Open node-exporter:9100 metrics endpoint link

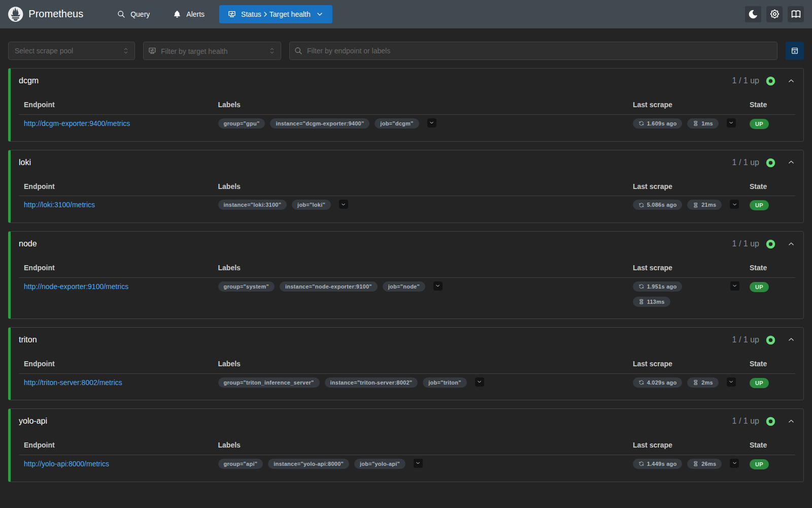coord(76,287)
